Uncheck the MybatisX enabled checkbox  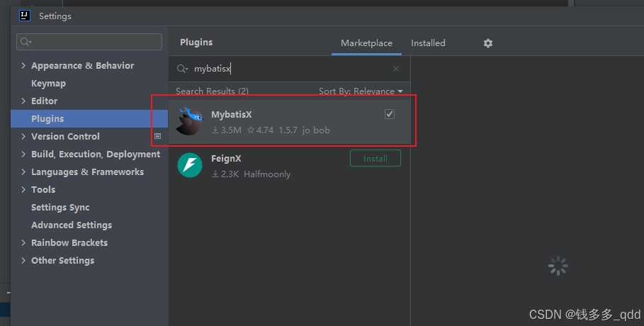click(390, 114)
